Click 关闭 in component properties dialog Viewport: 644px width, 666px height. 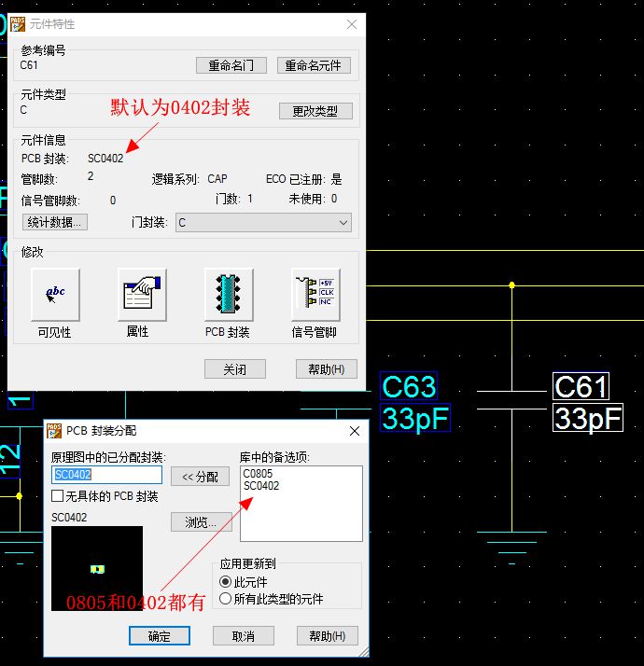pos(234,369)
